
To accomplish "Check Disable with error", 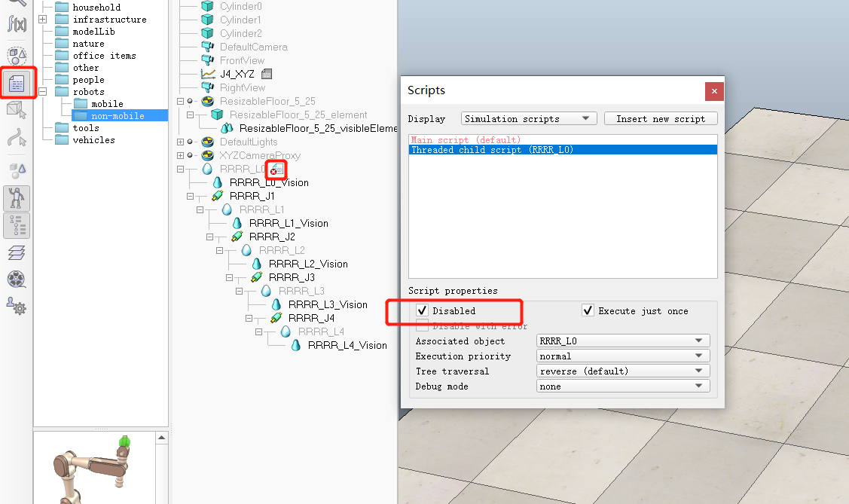I will 423,325.
